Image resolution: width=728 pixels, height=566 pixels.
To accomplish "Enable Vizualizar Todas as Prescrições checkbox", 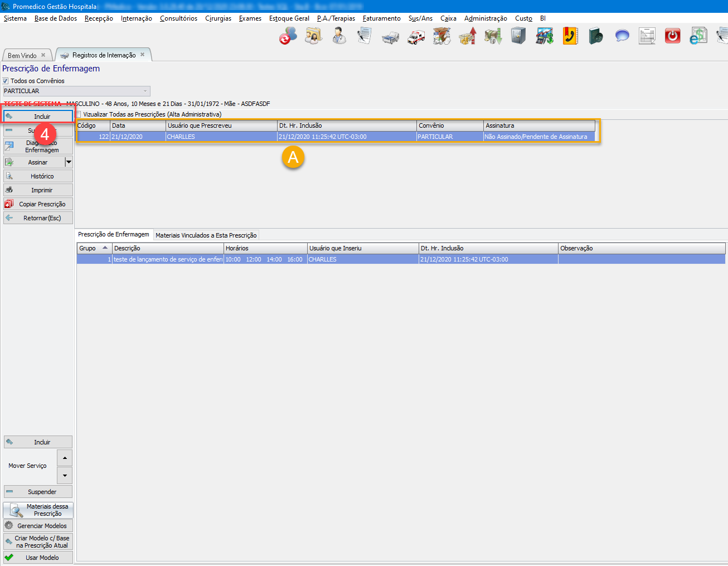I will [x=79, y=114].
